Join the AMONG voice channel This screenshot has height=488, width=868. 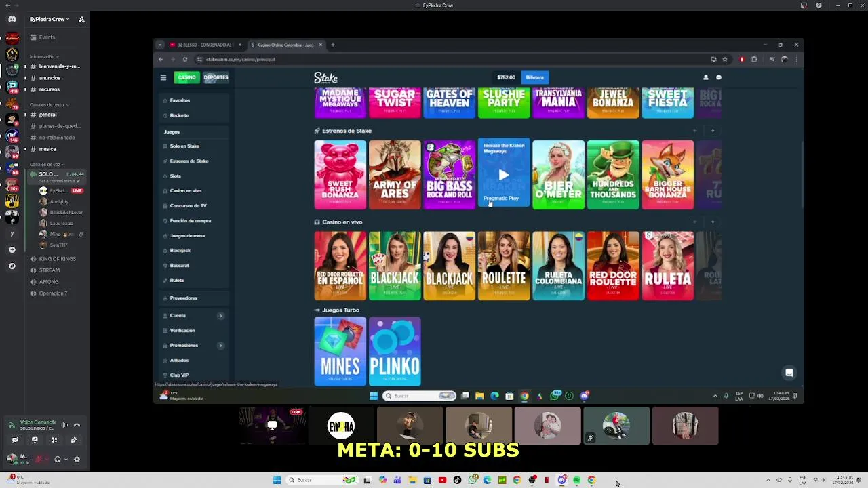(x=49, y=282)
